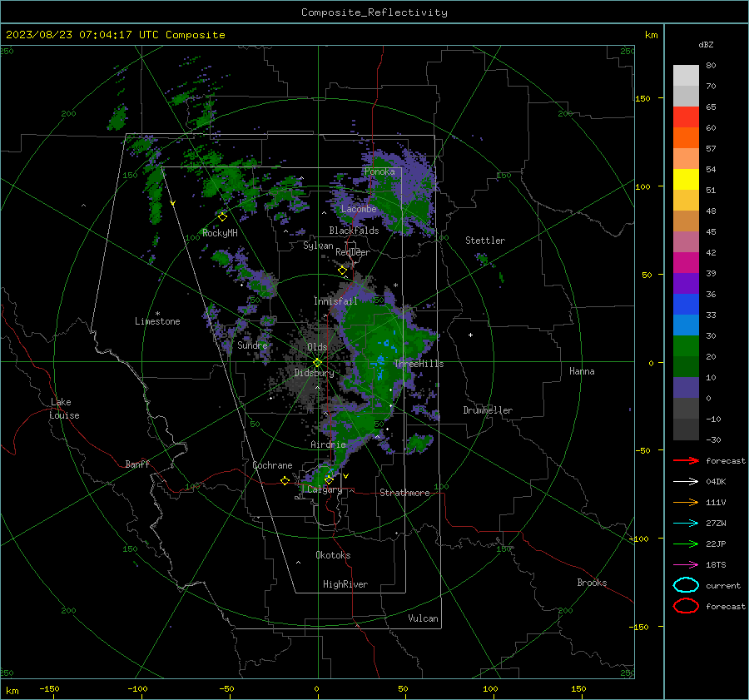749x700 pixels.
Task: Click the Didsbury town label
Action: [314, 373]
